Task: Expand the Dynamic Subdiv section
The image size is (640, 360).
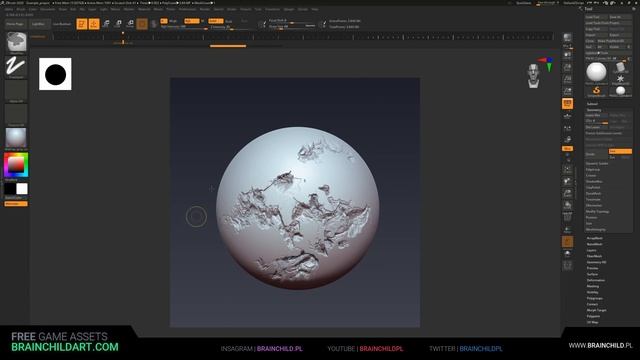Action: [597, 163]
